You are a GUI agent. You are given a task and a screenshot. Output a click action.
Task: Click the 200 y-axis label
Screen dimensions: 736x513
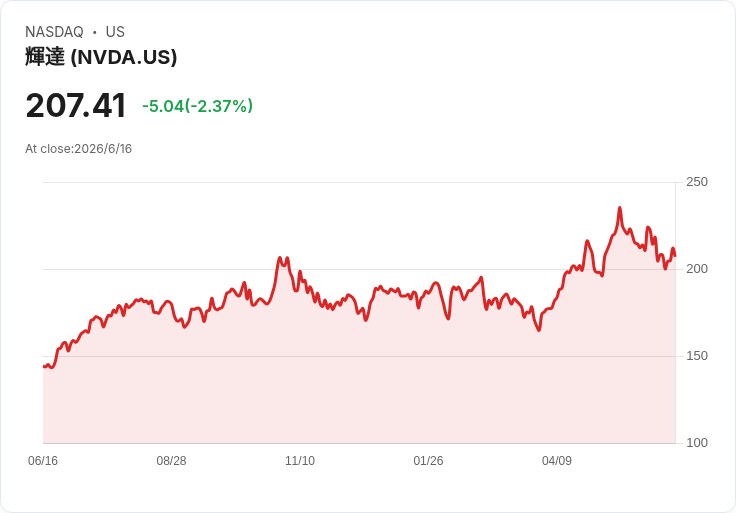click(x=697, y=268)
